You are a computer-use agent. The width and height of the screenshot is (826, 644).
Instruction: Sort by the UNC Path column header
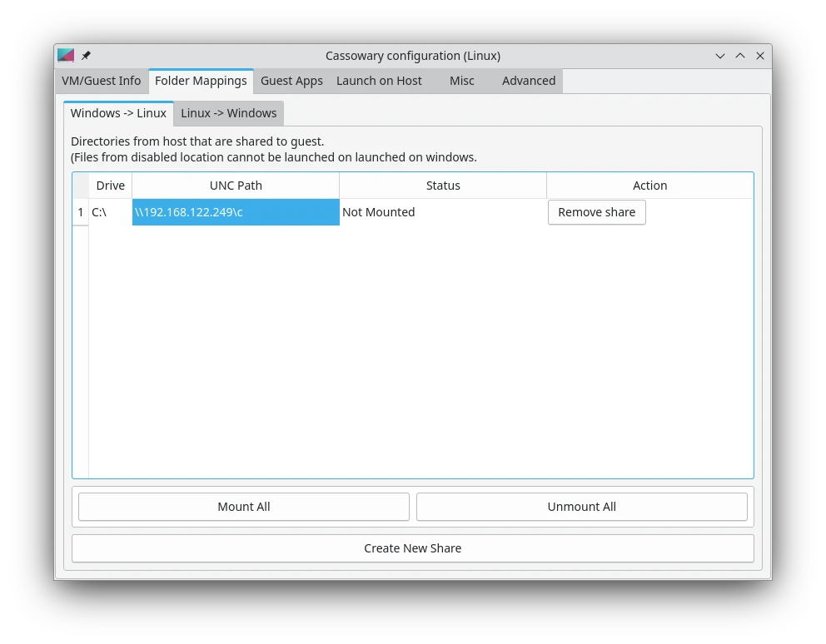coord(236,186)
